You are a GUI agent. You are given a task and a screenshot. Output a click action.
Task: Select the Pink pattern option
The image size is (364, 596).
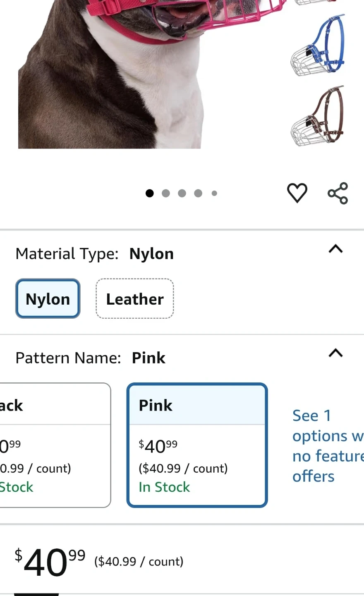coord(197,445)
